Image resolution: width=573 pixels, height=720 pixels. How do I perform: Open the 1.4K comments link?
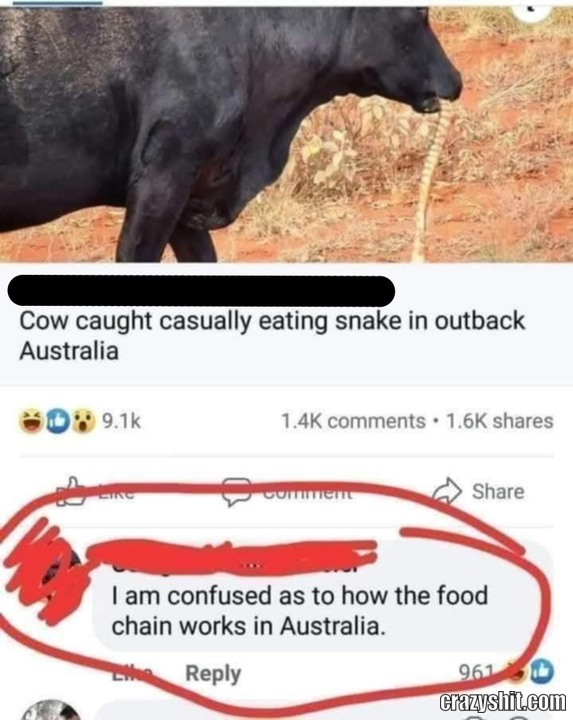(x=353, y=421)
